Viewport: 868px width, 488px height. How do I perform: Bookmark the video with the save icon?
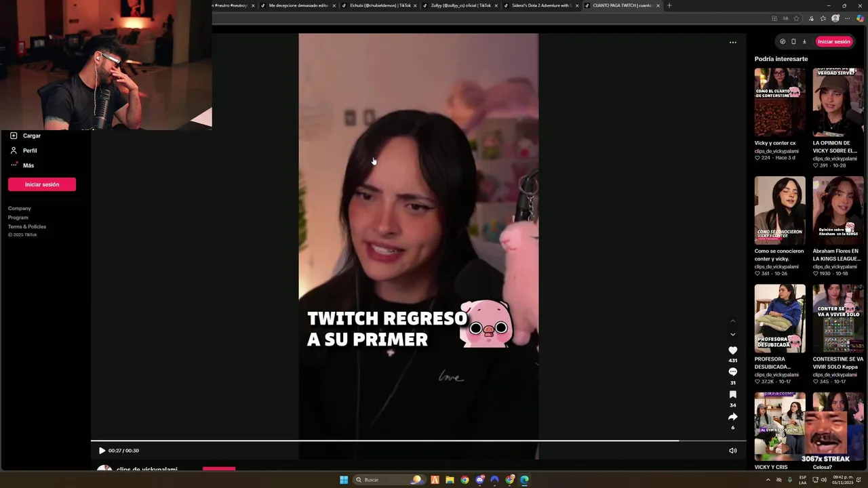point(732,394)
